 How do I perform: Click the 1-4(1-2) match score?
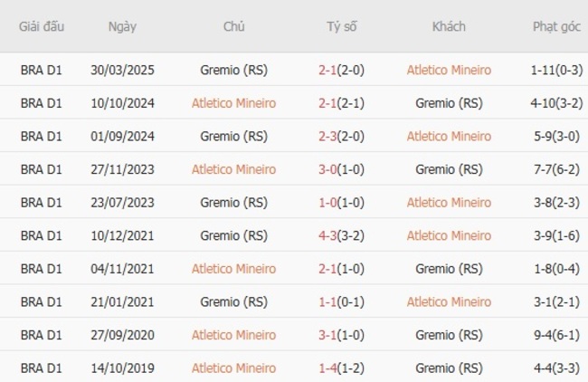coord(342,368)
